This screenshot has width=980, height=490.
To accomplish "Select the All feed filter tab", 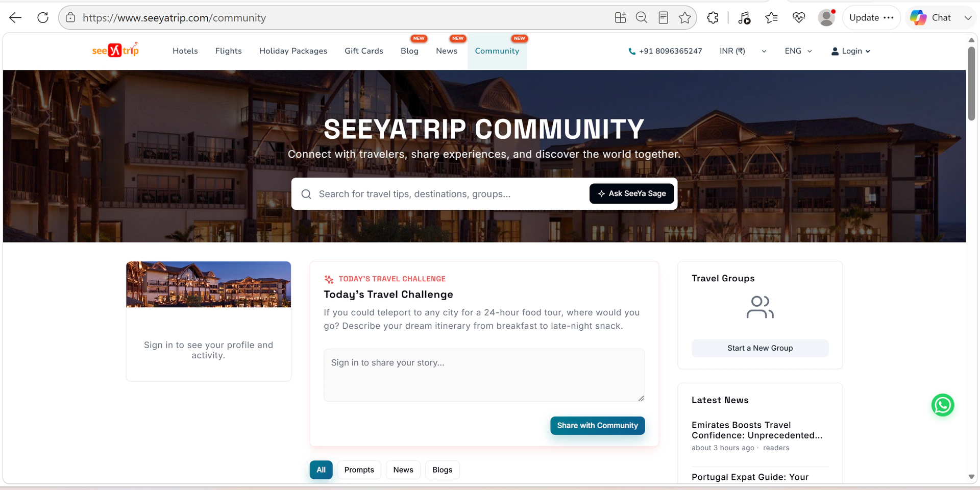I will pyautogui.click(x=321, y=470).
